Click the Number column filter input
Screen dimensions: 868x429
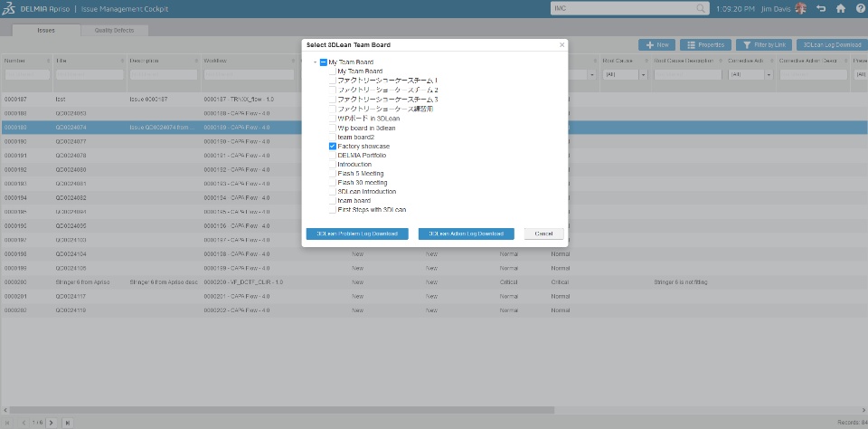27,74
